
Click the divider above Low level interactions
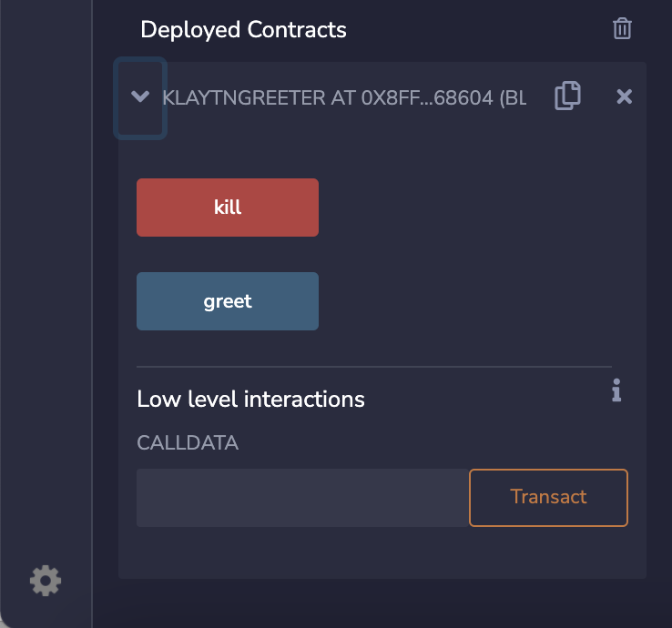click(373, 367)
